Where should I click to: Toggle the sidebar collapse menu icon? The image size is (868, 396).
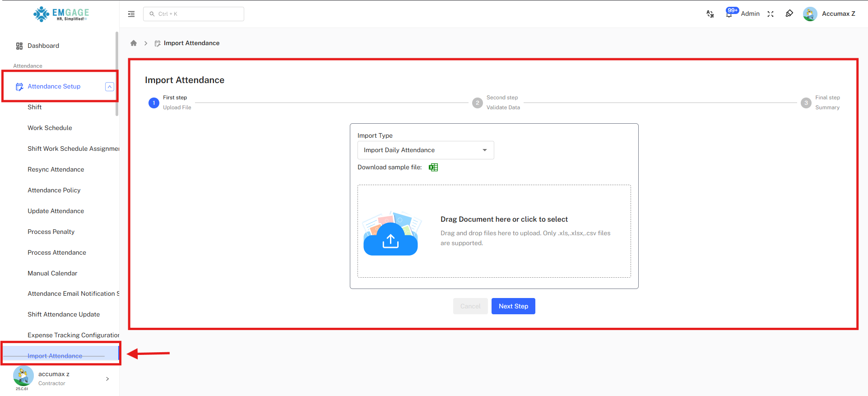click(x=131, y=14)
